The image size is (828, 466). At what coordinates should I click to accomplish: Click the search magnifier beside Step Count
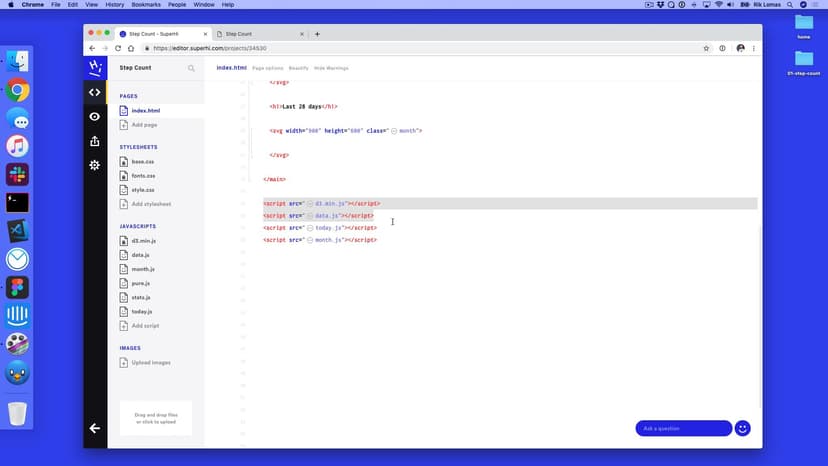(x=191, y=69)
